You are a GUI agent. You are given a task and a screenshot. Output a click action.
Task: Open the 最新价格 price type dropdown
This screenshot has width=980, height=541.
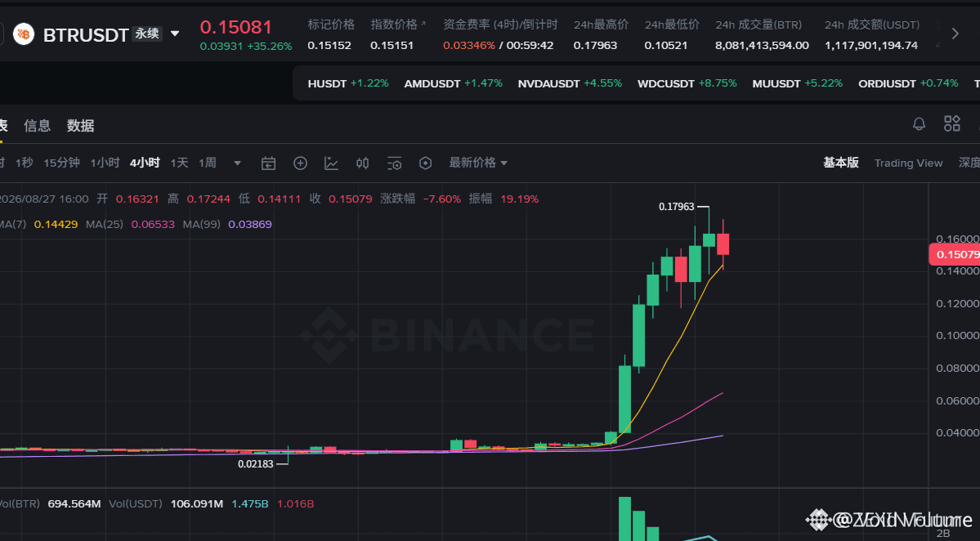click(x=478, y=163)
